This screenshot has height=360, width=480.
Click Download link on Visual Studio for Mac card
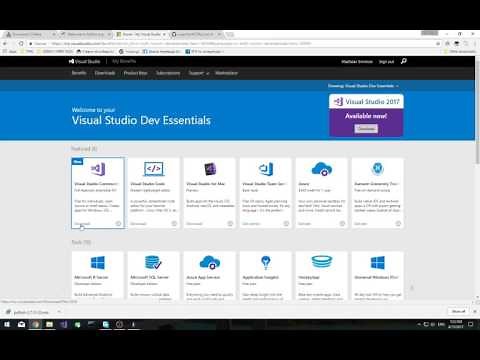[x=194, y=224]
